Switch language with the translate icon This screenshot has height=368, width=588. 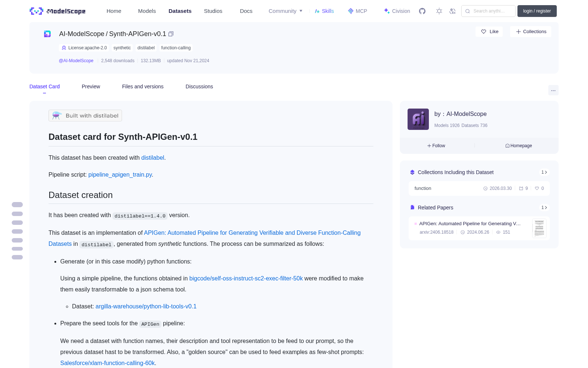452,11
